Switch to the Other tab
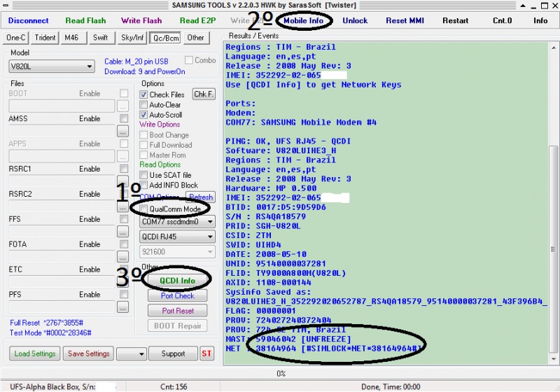Viewport: 560px width, 392px height. click(x=196, y=38)
